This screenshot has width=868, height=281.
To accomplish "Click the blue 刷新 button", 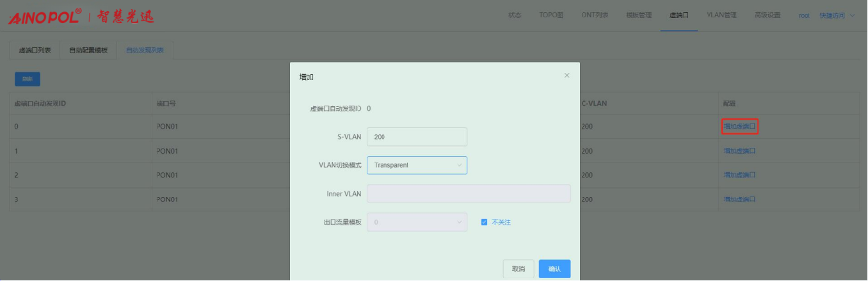I will (x=28, y=79).
